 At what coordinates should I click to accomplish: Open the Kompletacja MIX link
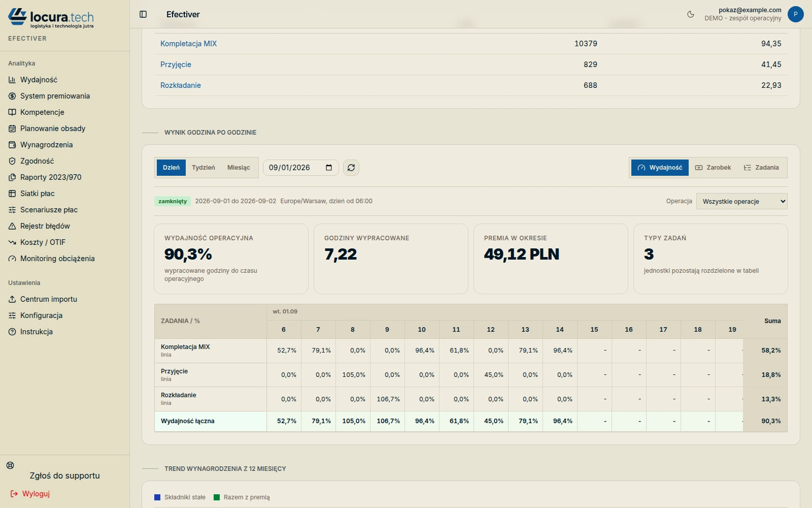coord(188,44)
